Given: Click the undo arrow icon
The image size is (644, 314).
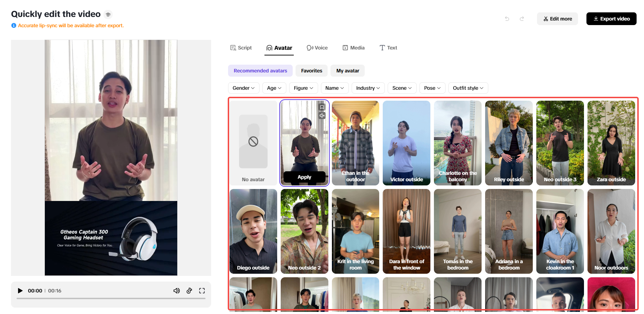Looking at the screenshot, I should pyautogui.click(x=507, y=19).
